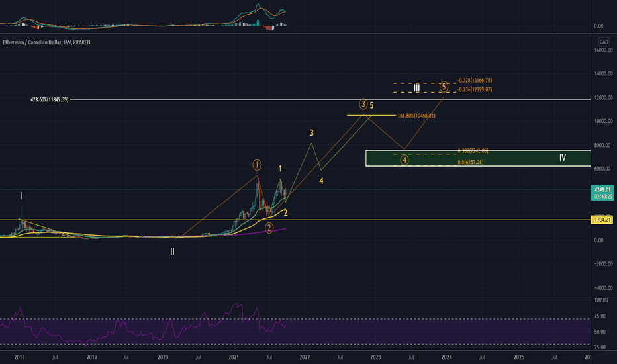Viewport: 617px width, 364px height.
Task: Click the yellow sub-wave 5 label
Action: pyautogui.click(x=371, y=105)
